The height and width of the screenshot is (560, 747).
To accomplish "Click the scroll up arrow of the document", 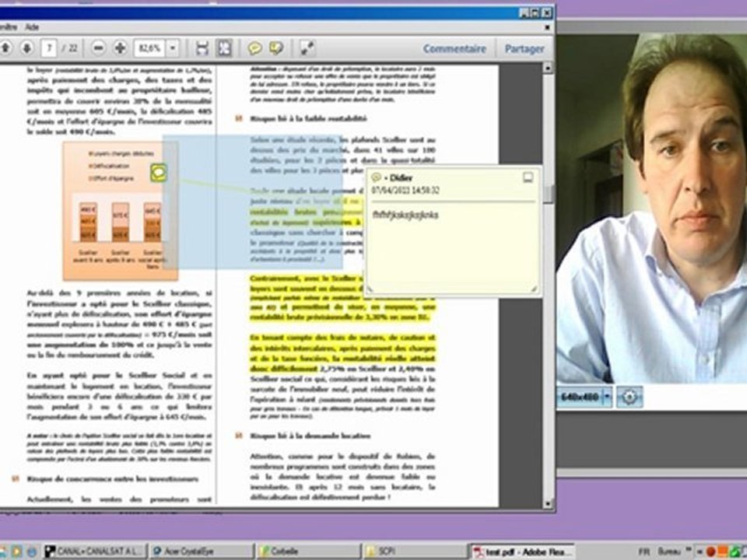I will 548,68.
